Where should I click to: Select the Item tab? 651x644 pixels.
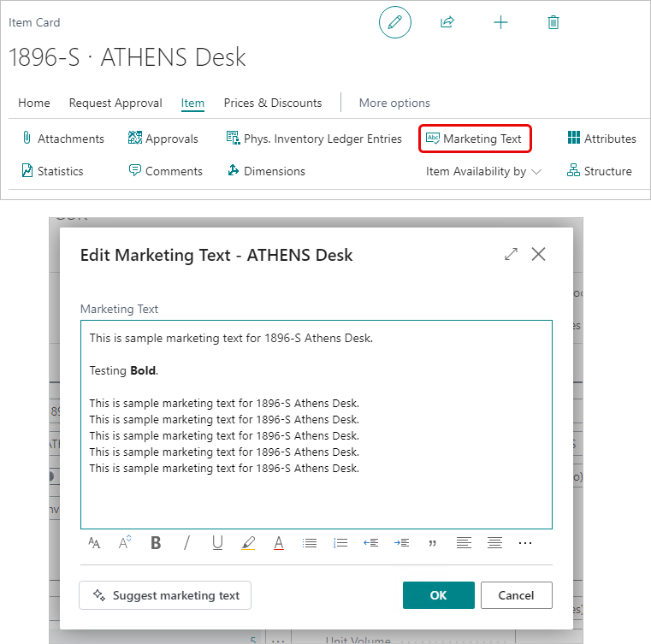pos(192,103)
